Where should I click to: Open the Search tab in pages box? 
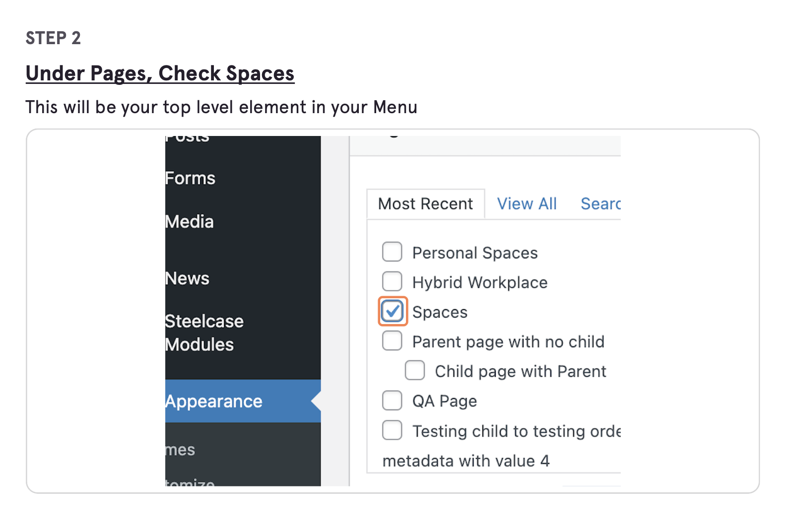pos(601,204)
